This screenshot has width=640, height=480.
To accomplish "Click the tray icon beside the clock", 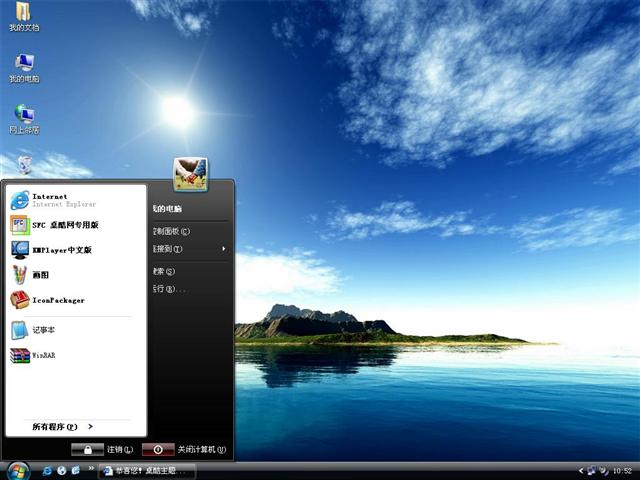I will coord(604,471).
